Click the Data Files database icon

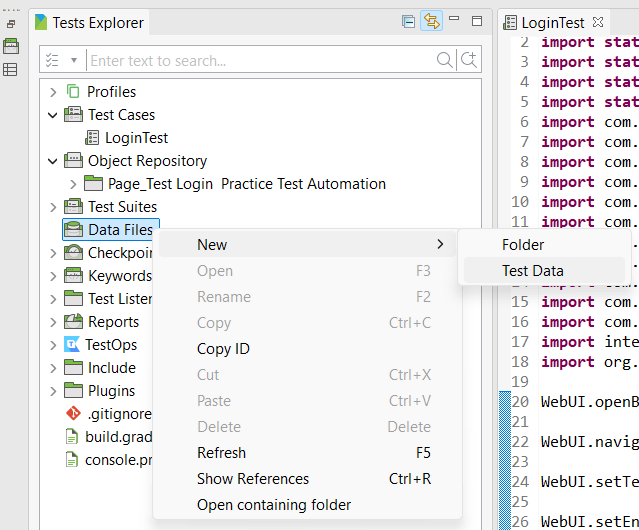click(73, 229)
